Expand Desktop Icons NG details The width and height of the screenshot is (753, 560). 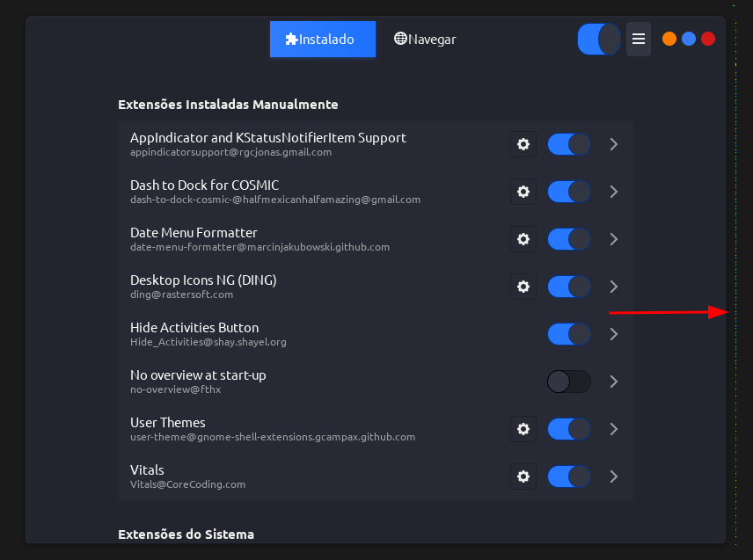click(x=614, y=287)
